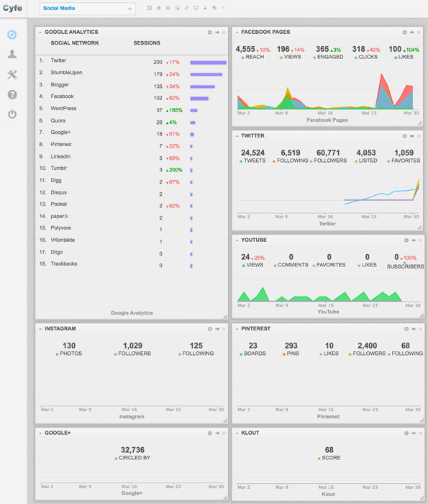Click the SOCIAL NETWORK column header
This screenshot has height=504, width=428.
pos(75,43)
